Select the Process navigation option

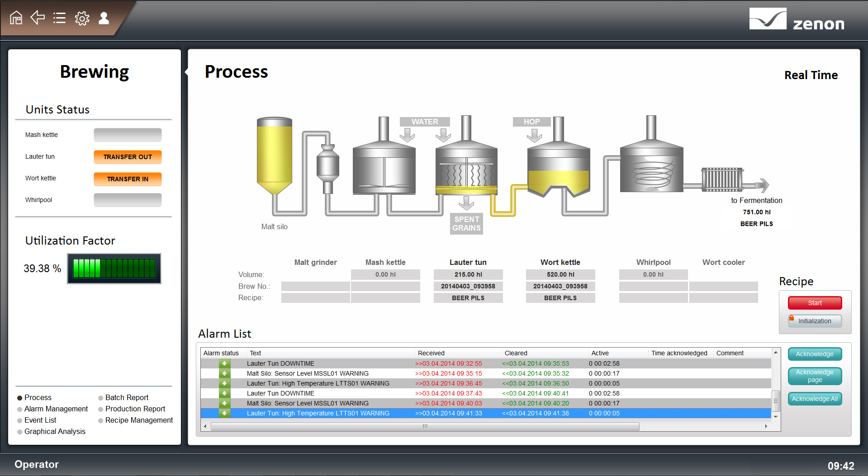38,397
